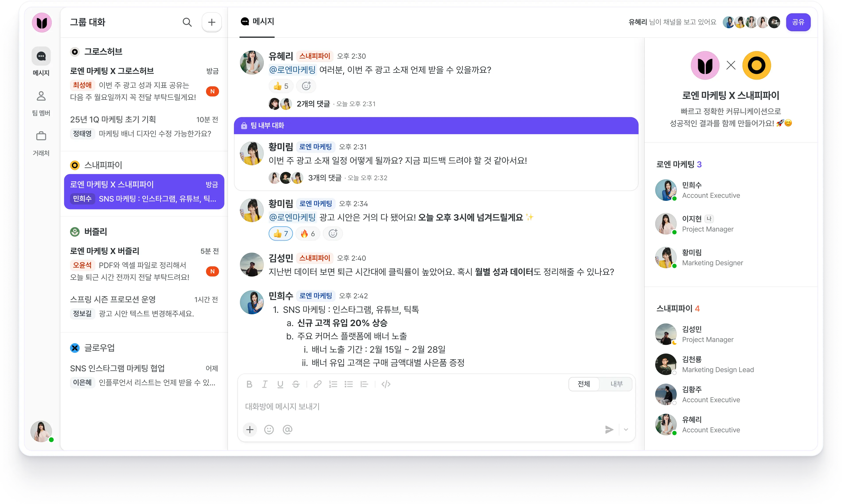
Task: Open the SNS 인스타그램 마케팅 협업 conversation
Action: [x=144, y=376]
